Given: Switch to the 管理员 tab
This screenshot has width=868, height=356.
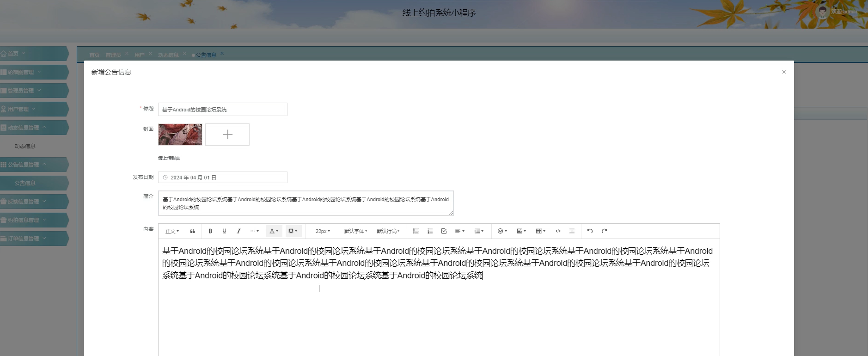Looking at the screenshot, I should 113,55.
